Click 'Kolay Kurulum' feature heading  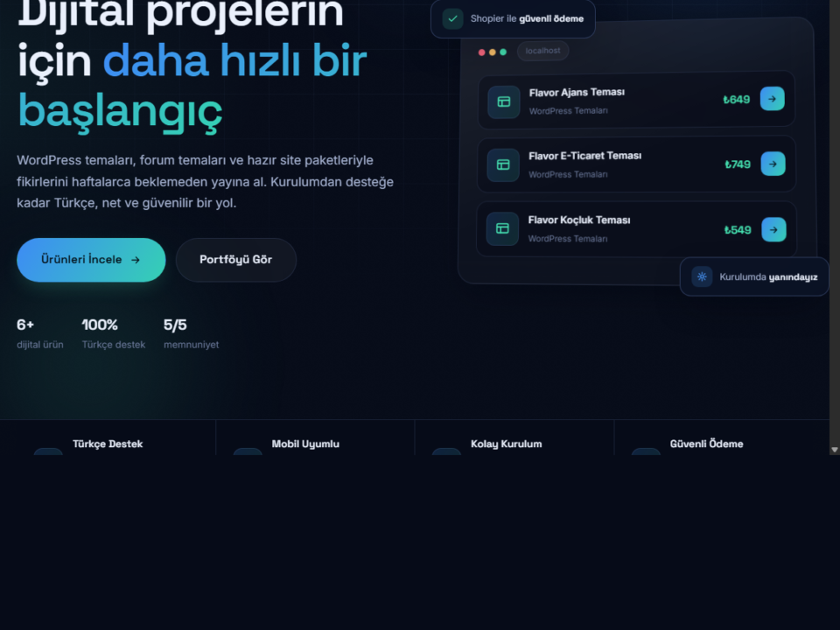click(507, 444)
